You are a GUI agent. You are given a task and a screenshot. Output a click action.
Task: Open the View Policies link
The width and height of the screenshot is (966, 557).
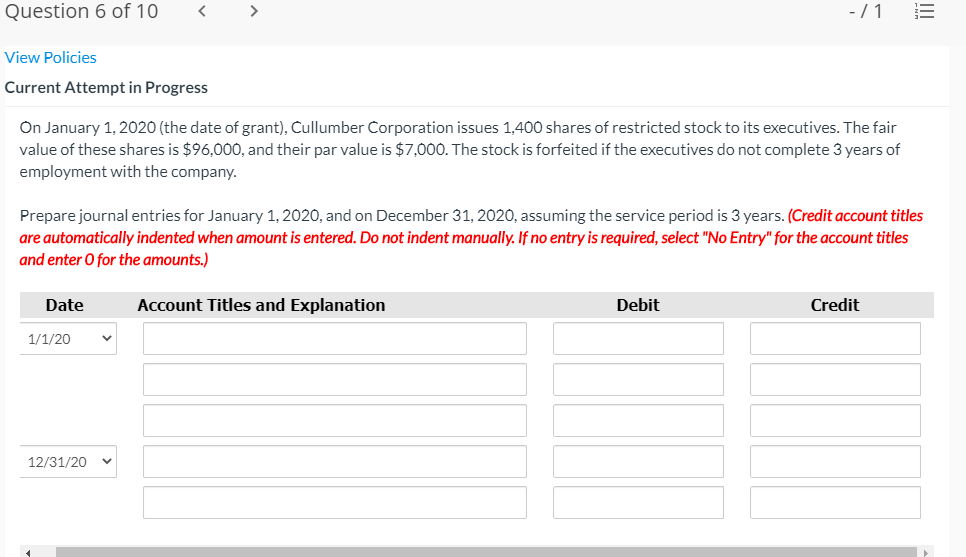[51, 57]
